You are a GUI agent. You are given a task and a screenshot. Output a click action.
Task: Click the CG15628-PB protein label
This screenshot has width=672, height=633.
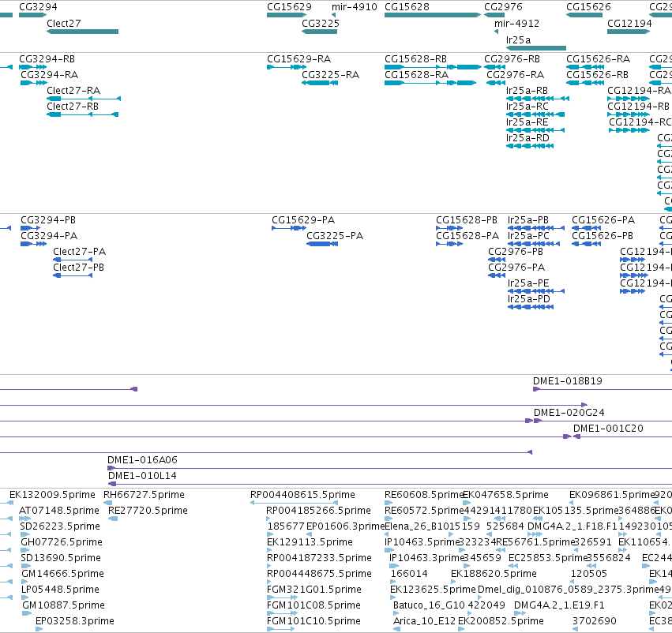click(x=467, y=220)
